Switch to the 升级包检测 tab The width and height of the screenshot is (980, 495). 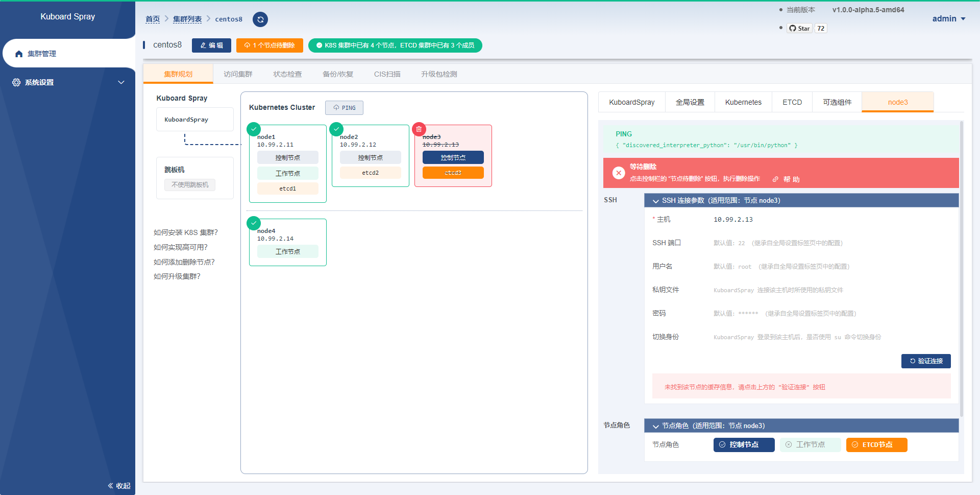pyautogui.click(x=439, y=74)
